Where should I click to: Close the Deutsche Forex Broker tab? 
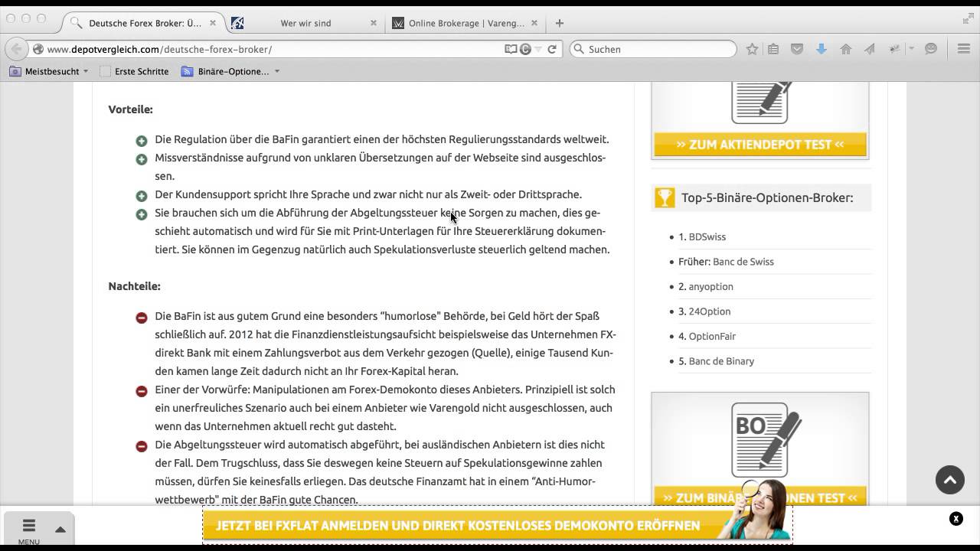click(x=213, y=23)
